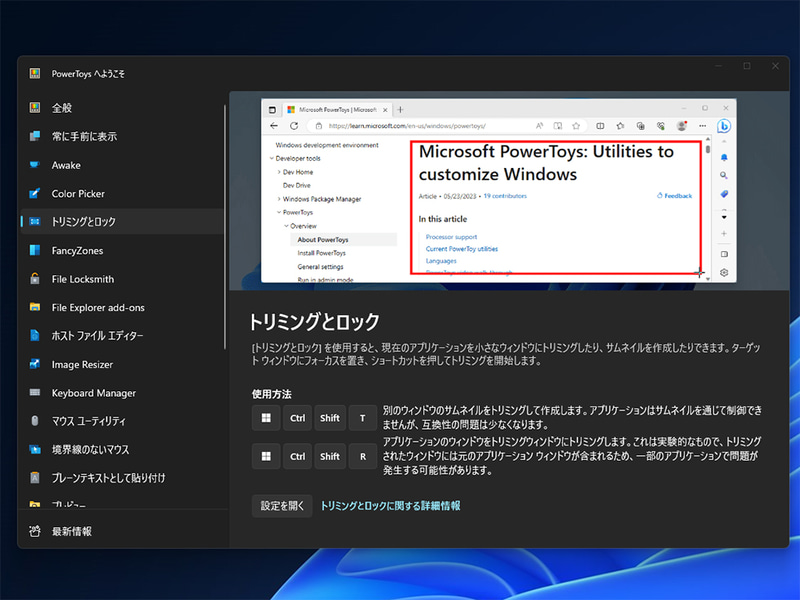Open the 全般 page
This screenshot has height=600, width=800.
[x=122, y=108]
